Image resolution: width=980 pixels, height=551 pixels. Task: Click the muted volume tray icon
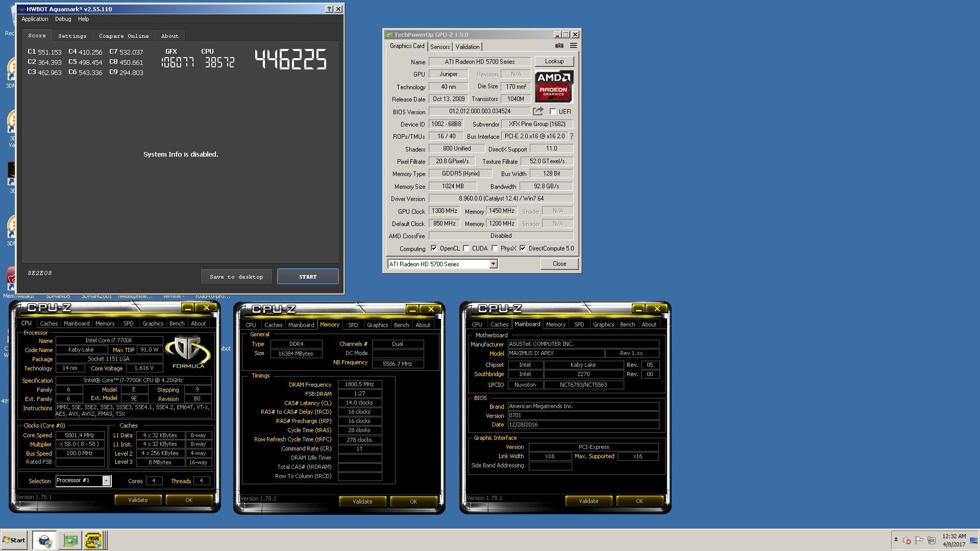[907, 540]
